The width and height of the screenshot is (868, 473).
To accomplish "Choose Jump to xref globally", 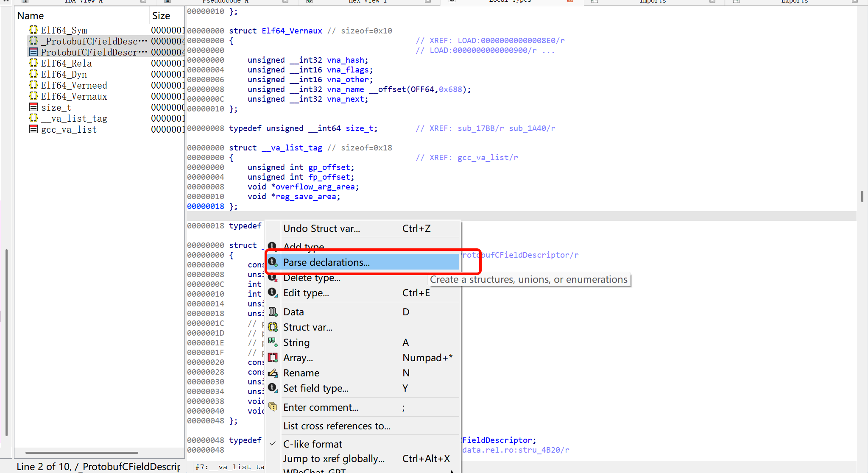I will click(334, 459).
